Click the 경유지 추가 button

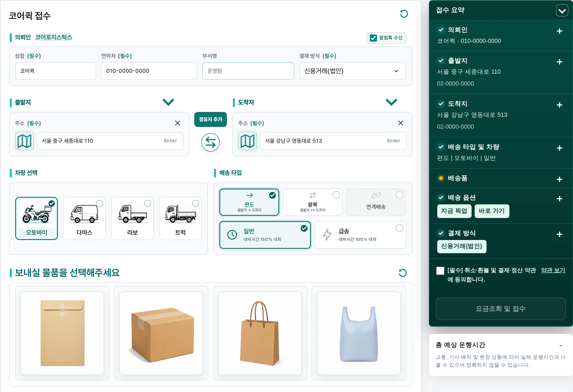coord(210,120)
